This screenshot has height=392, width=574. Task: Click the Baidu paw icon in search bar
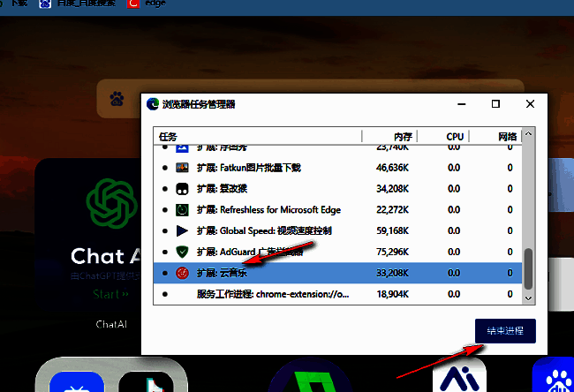coord(117,98)
